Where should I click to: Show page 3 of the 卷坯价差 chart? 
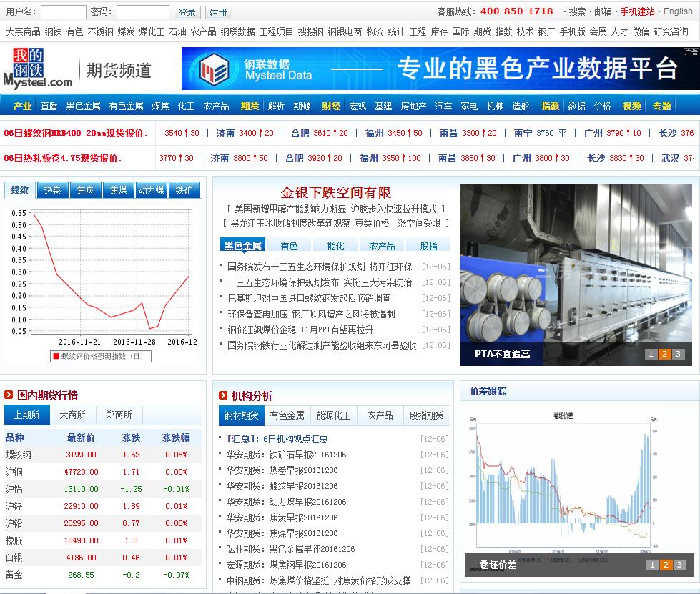(x=679, y=565)
